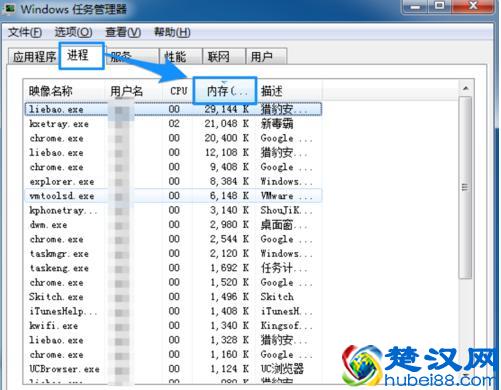
Task: Close the Task Manager window
Action: tap(473, 7)
